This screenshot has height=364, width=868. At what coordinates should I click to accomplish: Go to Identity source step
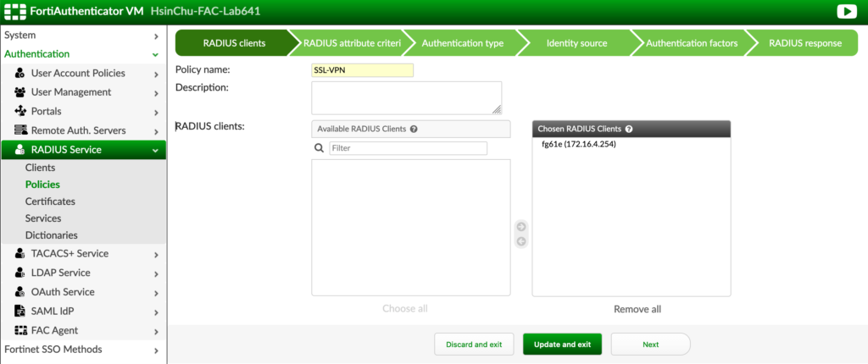576,43
